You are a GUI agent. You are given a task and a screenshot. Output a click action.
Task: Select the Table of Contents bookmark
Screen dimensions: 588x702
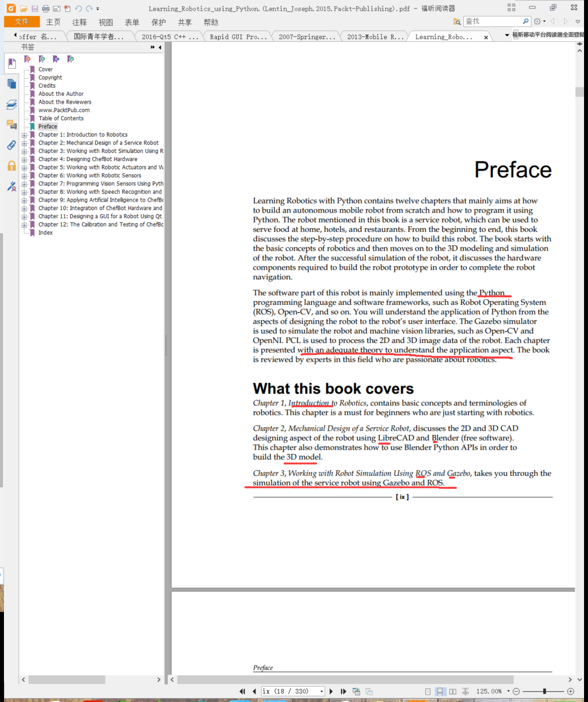click(61, 118)
